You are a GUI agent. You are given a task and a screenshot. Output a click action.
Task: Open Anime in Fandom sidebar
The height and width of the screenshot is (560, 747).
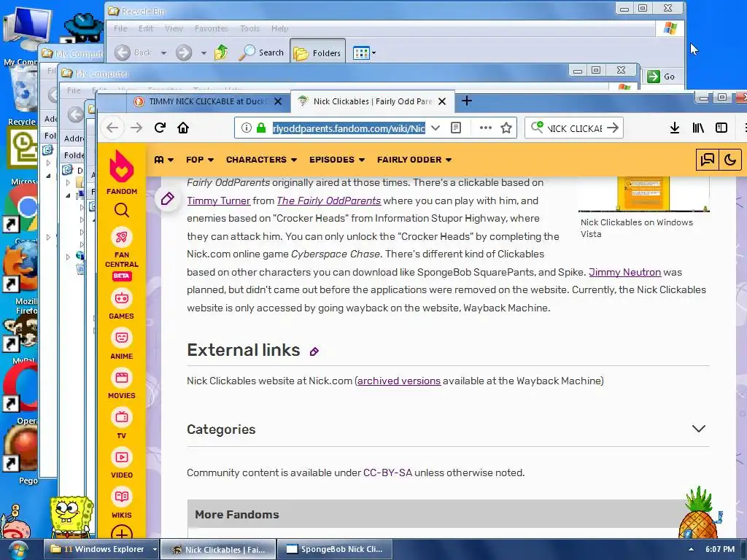(122, 344)
